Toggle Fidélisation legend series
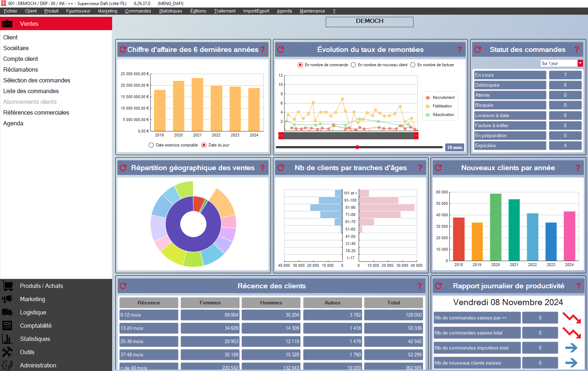Viewport: 588px width, 371px height. tap(439, 106)
